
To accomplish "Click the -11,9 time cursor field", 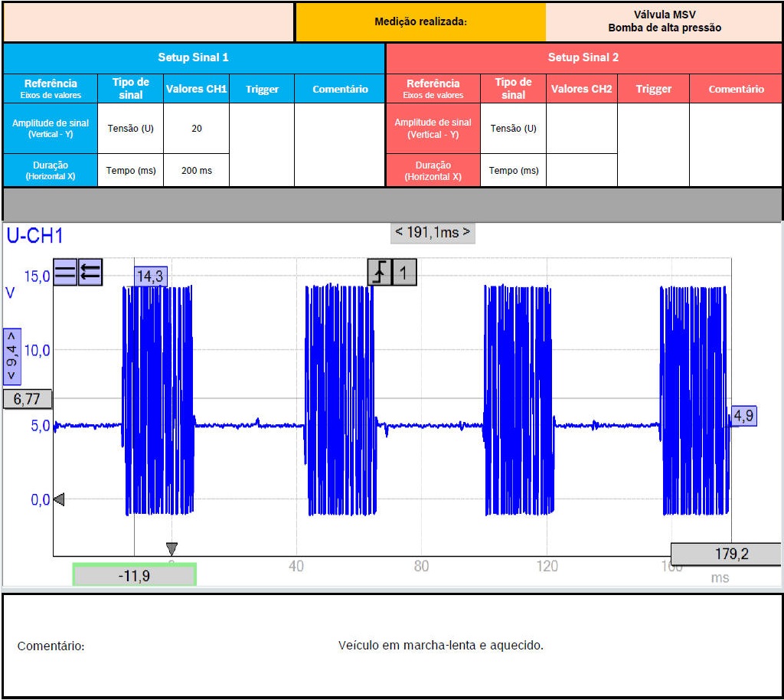I will tap(134, 574).
